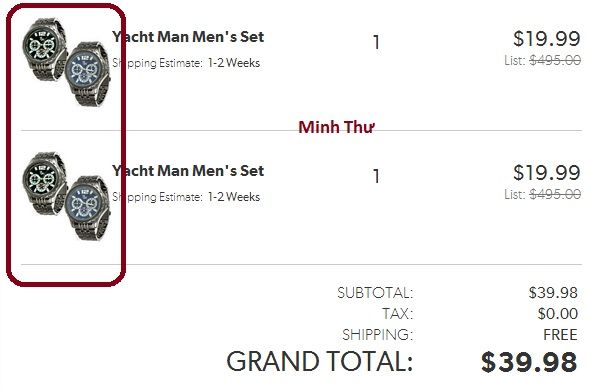Click the second item's quantity value 1
Image resolution: width=589 pixels, height=388 pixels.
coord(376,176)
